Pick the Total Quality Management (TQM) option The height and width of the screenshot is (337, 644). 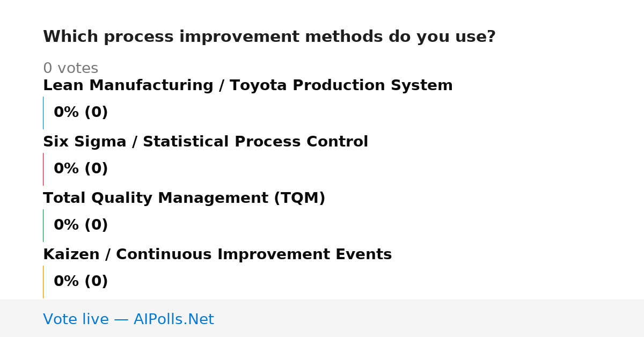point(184,199)
